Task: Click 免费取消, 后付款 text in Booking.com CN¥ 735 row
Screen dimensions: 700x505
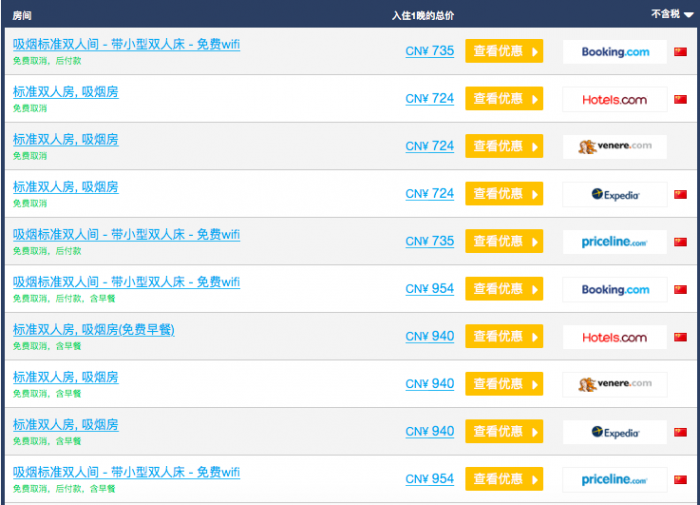Action: [47, 61]
